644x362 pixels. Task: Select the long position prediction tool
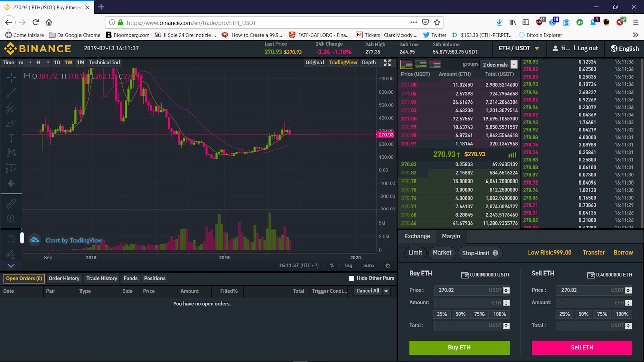click(x=11, y=168)
